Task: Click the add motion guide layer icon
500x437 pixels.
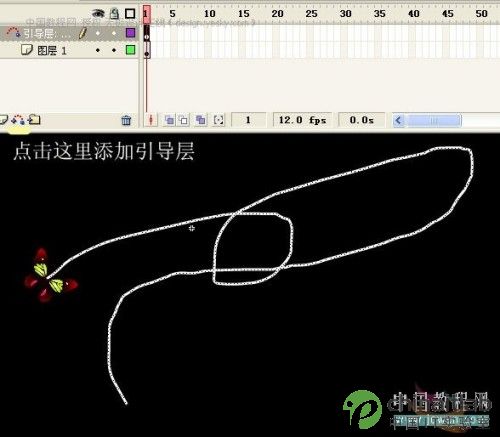Action: click(x=18, y=120)
